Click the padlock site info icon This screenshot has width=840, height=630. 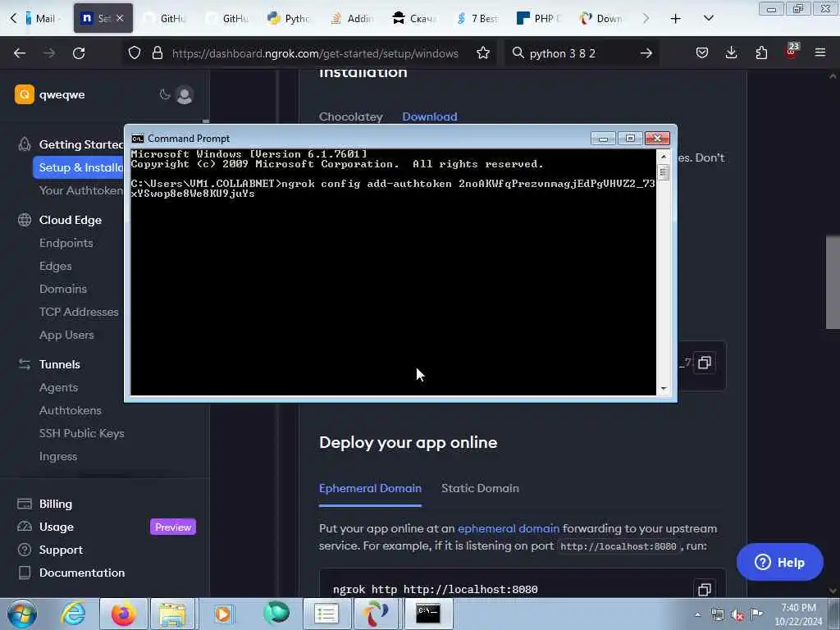point(157,53)
